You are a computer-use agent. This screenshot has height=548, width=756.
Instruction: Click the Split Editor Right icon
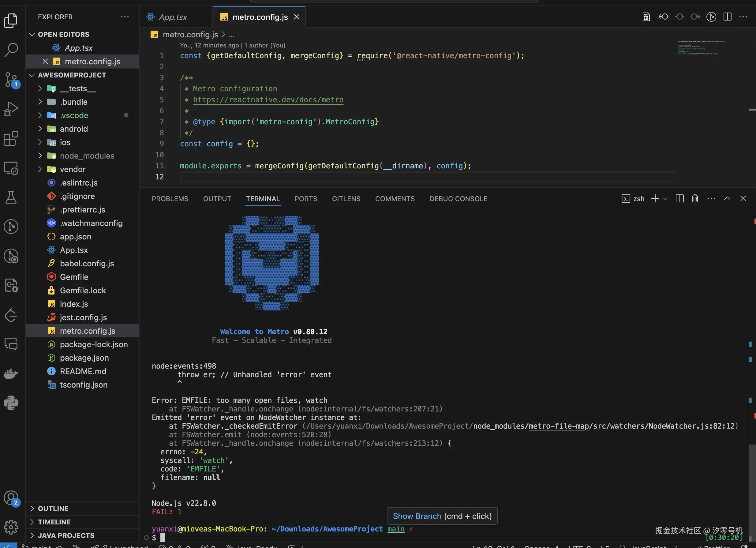(727, 17)
